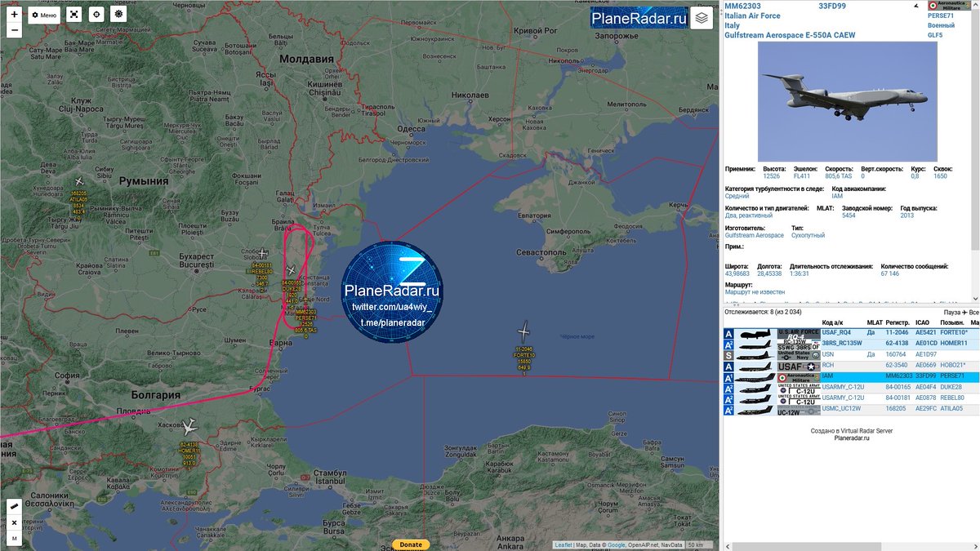This screenshot has width=980, height=551.
Task: Select the USMC_UC12W ATILA05 row
Action: coord(852,409)
